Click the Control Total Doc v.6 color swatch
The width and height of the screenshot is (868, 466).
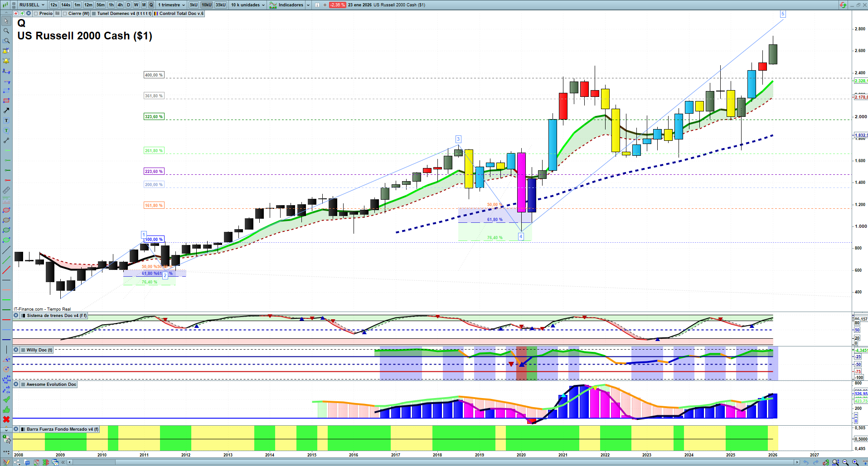[155, 14]
